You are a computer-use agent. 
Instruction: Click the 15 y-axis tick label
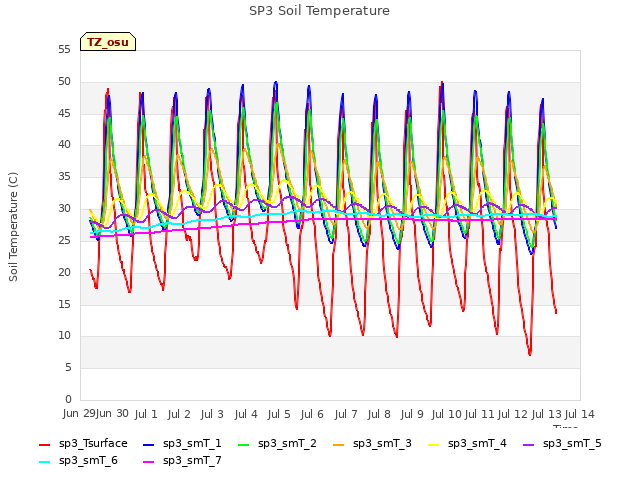click(x=64, y=304)
